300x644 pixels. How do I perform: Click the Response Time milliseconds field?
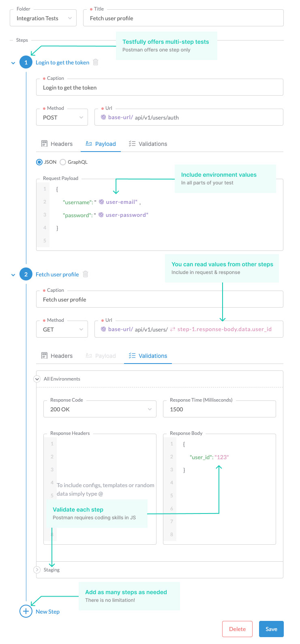pyautogui.click(x=219, y=409)
